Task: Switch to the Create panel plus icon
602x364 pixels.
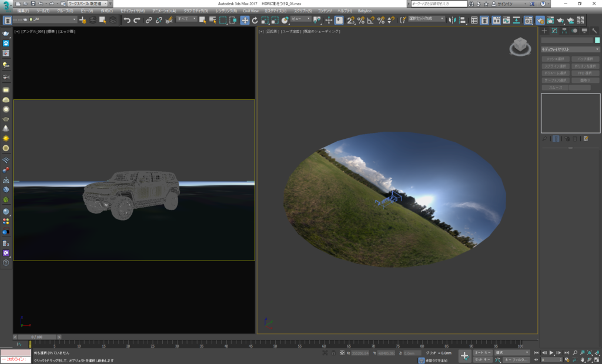Action: [544, 31]
